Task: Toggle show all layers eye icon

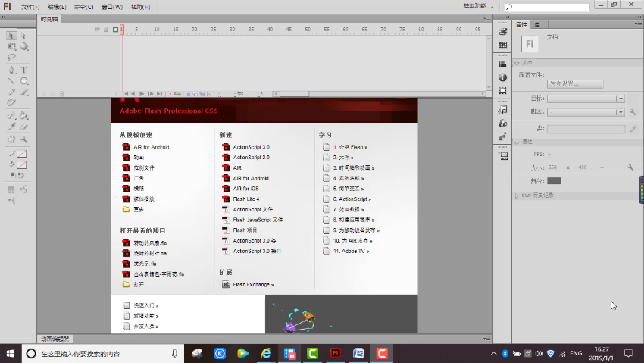Action: click(97, 29)
